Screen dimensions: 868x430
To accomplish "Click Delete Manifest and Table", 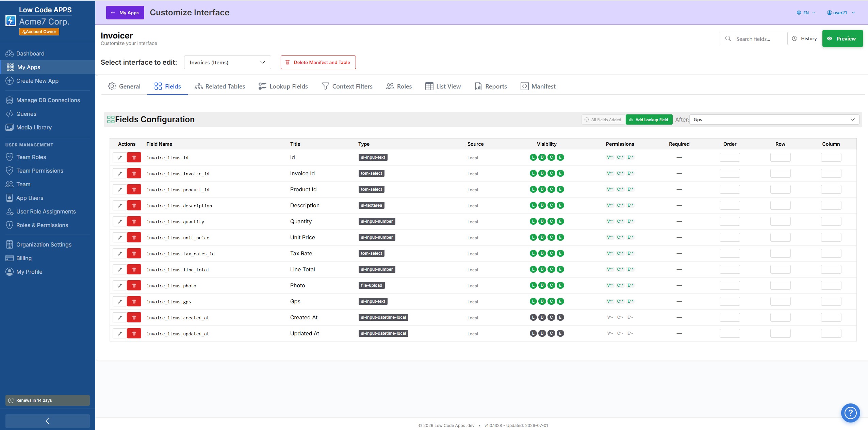I will tap(318, 62).
